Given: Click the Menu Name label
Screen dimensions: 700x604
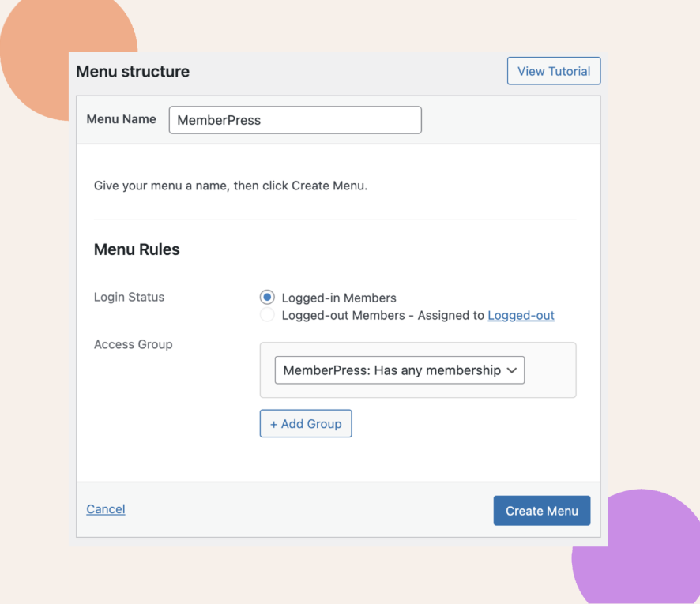Looking at the screenshot, I should [x=122, y=119].
